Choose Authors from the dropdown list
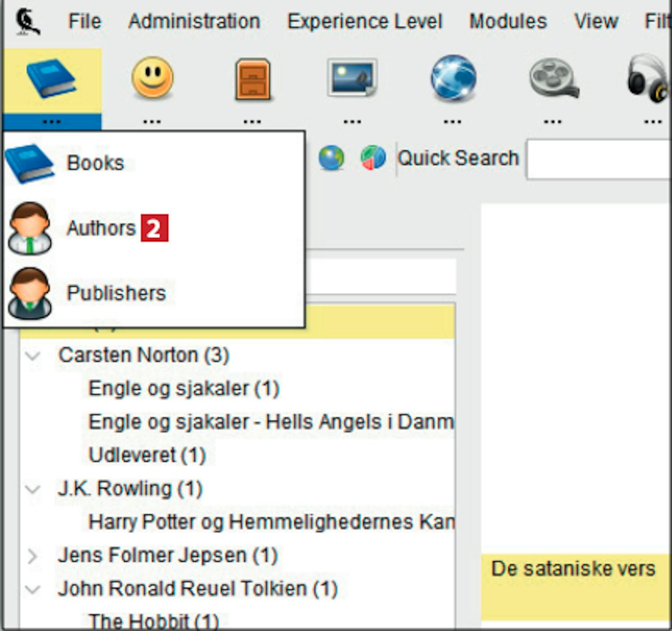This screenshot has width=672, height=631. point(154,228)
